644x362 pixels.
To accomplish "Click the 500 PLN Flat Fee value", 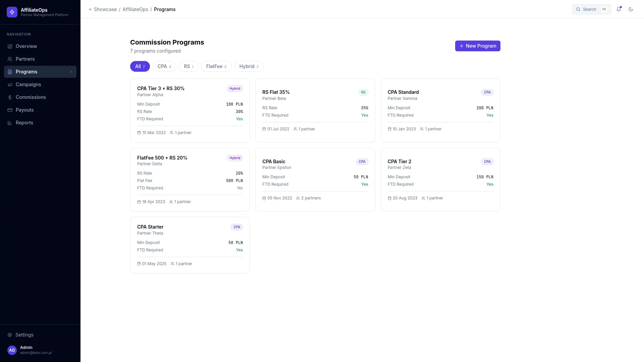I will tap(234, 181).
